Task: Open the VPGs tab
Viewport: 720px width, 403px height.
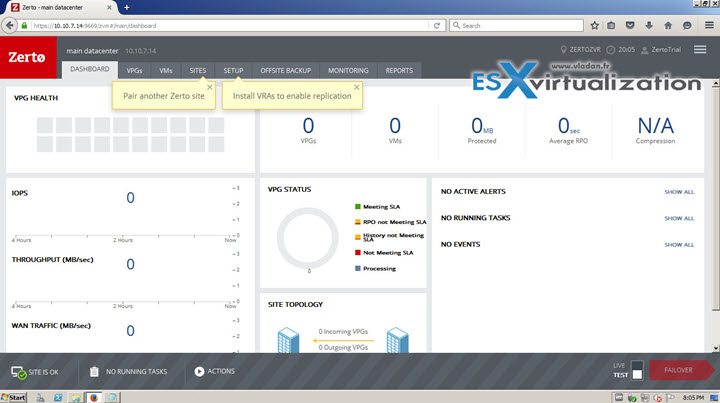Action: click(x=134, y=71)
